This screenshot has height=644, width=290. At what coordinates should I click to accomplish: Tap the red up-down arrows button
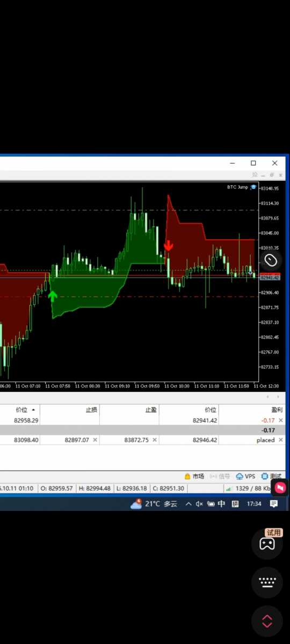[267, 621]
